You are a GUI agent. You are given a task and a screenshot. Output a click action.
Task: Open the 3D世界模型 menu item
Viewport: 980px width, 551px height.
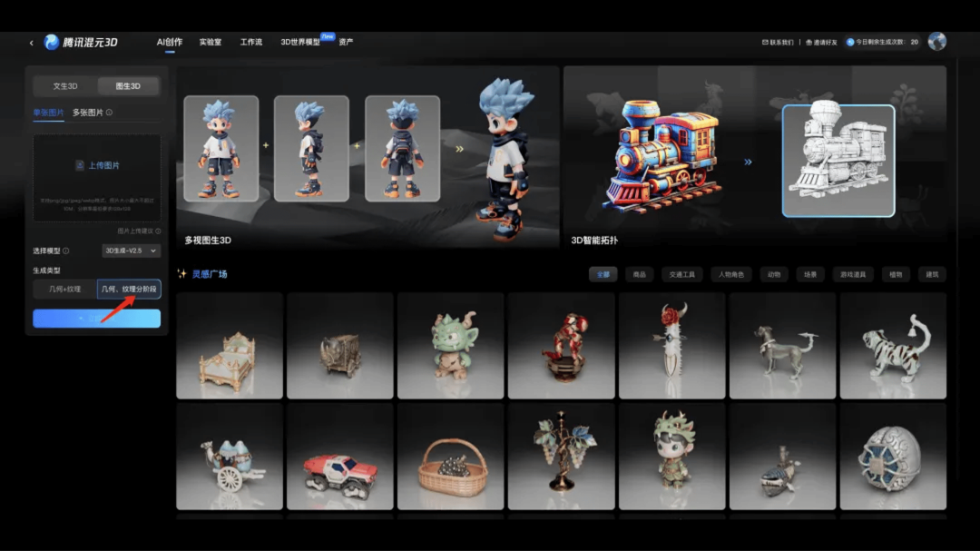300,42
